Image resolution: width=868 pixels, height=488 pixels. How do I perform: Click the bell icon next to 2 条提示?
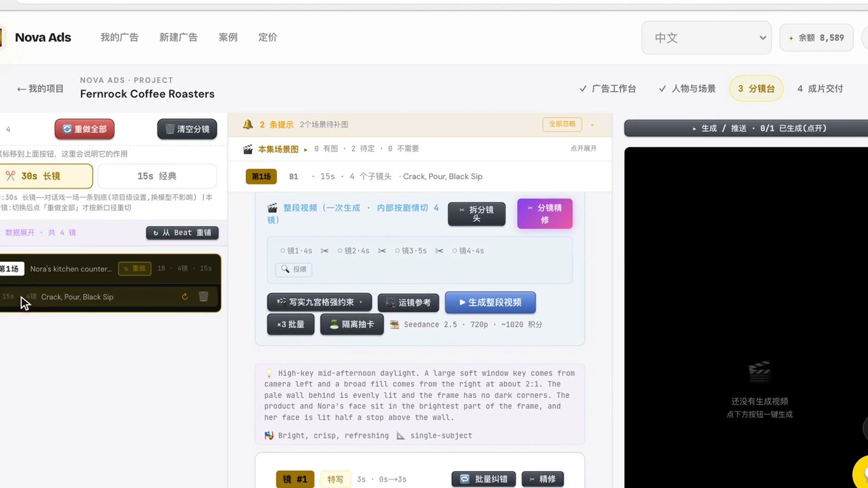tap(248, 124)
